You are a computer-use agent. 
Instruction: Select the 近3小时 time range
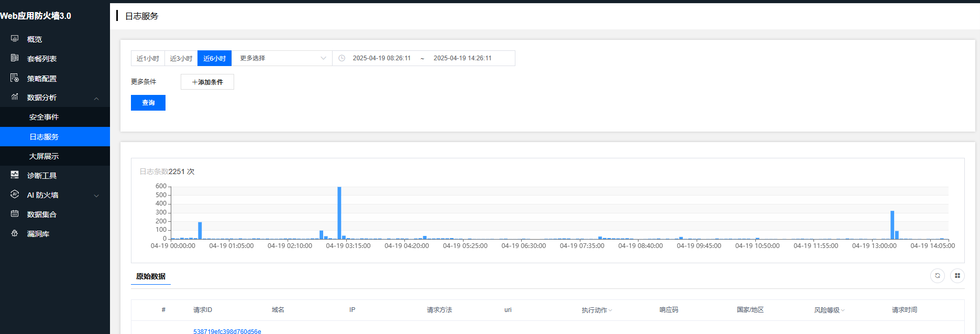(181, 58)
